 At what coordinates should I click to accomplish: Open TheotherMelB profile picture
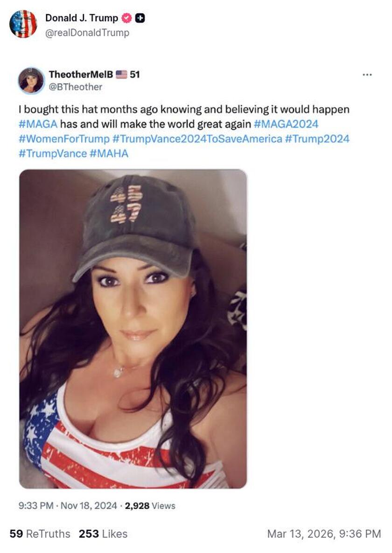tap(31, 80)
